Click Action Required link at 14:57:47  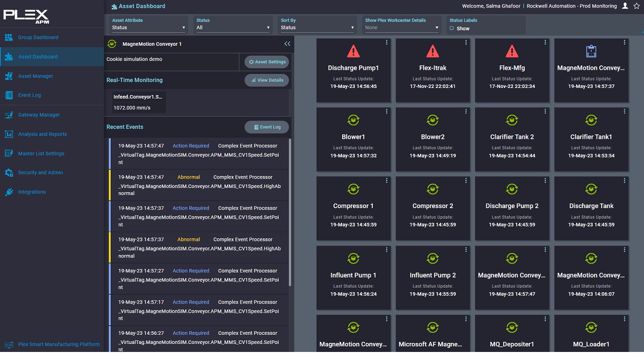(191, 146)
